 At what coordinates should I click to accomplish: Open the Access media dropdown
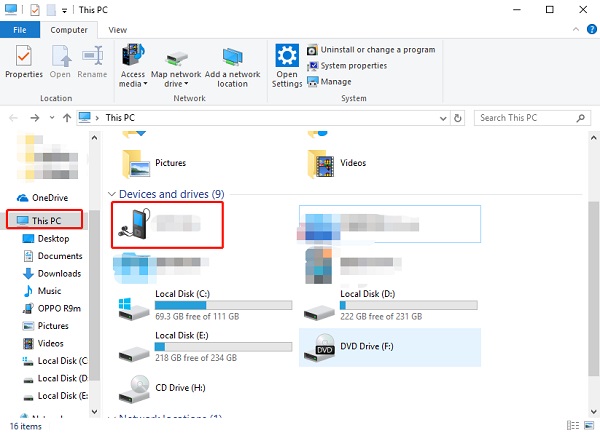point(133,66)
